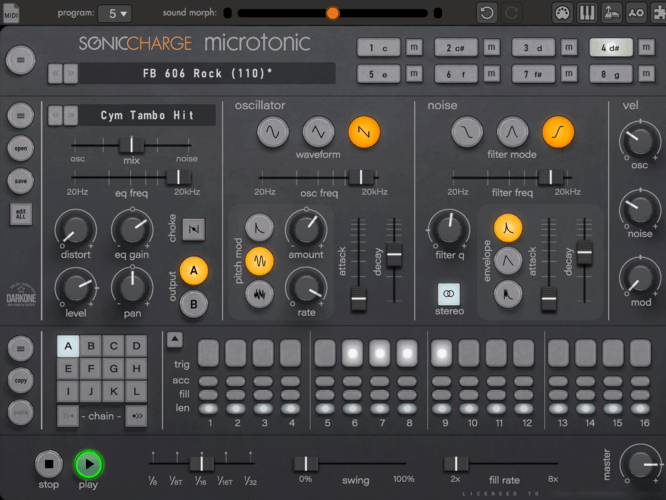Toggle accent on step 9
Image resolution: width=666 pixels, height=500 pixels.
click(x=442, y=381)
